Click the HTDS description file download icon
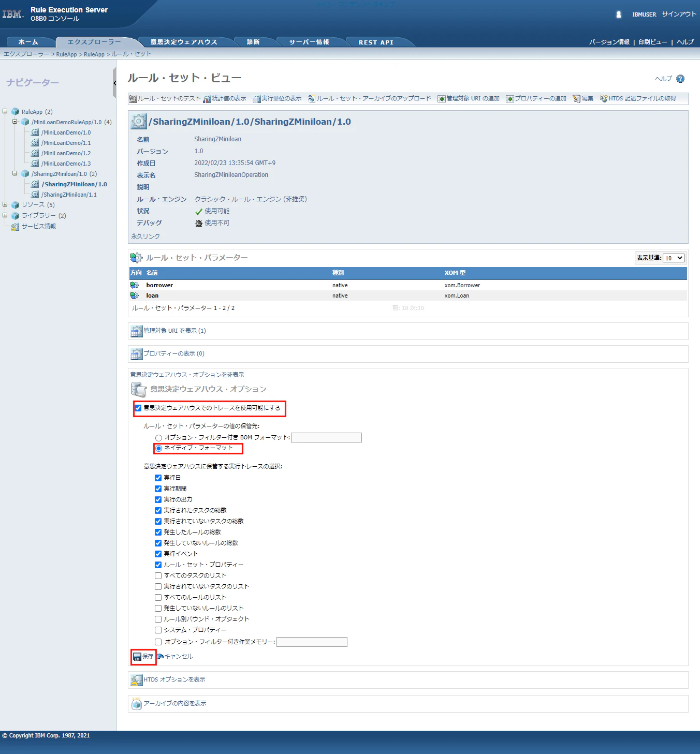Viewport: 700px width, 754px height. pos(604,99)
